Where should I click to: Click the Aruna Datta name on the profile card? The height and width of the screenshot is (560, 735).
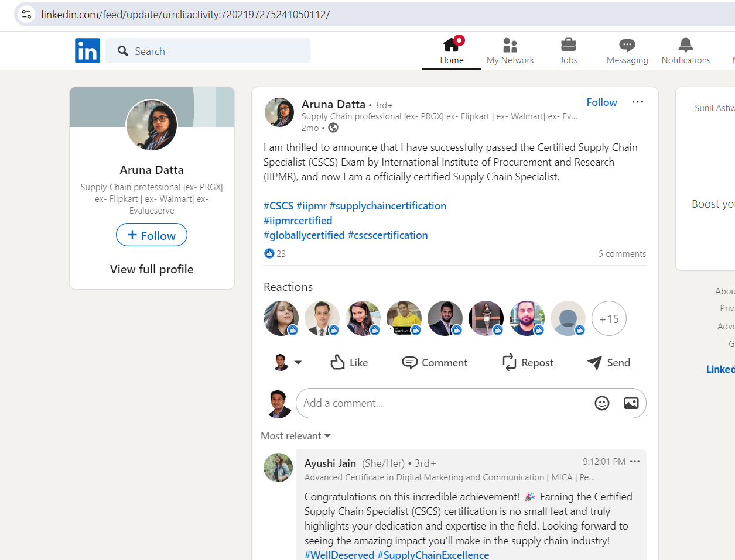click(x=152, y=170)
